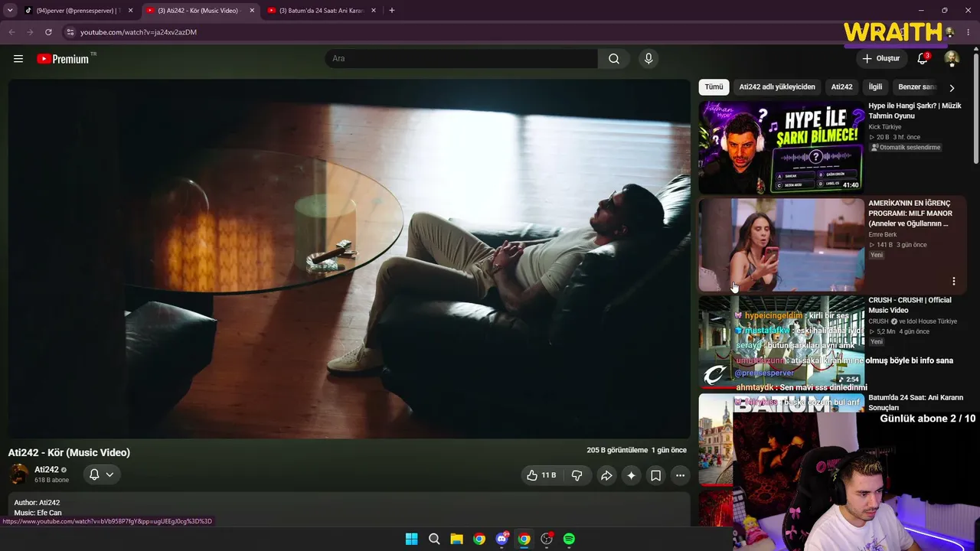Open Kick Türkiye channel link
This screenshot has height=551, width=980.
tap(884, 127)
